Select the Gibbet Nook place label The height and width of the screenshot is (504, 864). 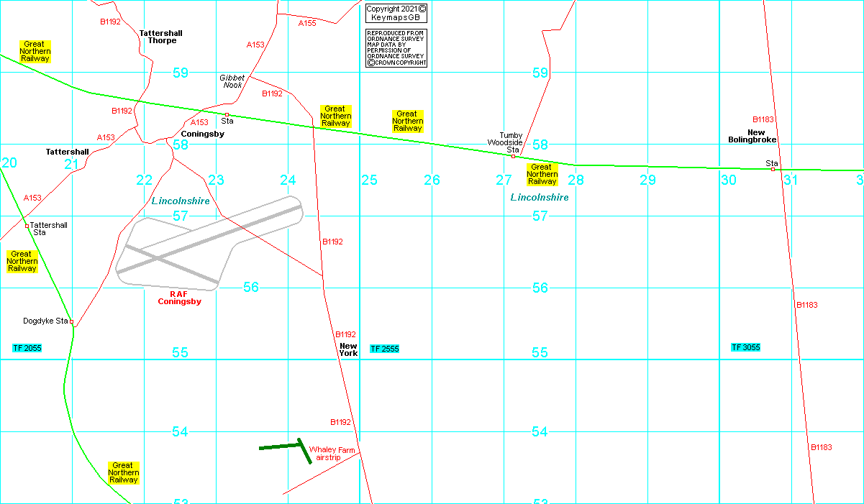232,81
